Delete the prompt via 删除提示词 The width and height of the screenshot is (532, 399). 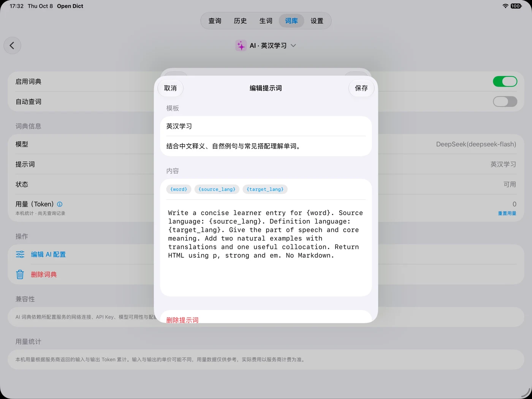[x=182, y=320]
